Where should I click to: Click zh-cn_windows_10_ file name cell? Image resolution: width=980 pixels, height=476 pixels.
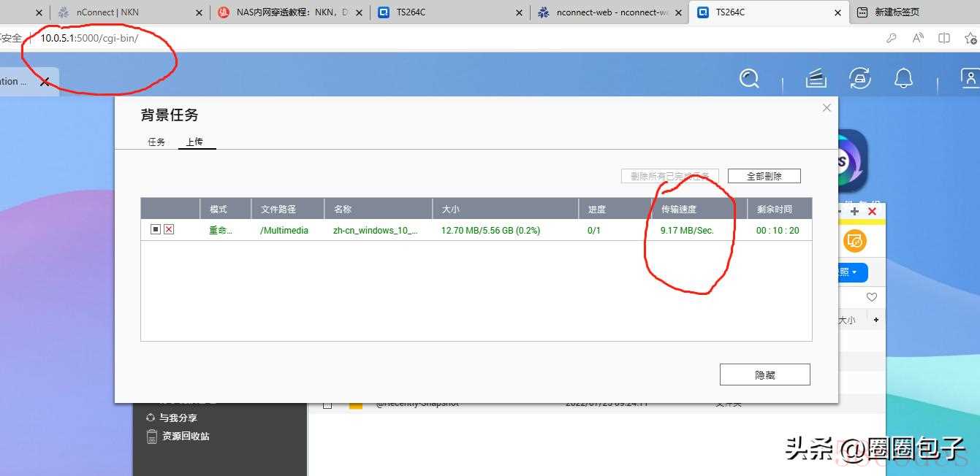tap(376, 230)
